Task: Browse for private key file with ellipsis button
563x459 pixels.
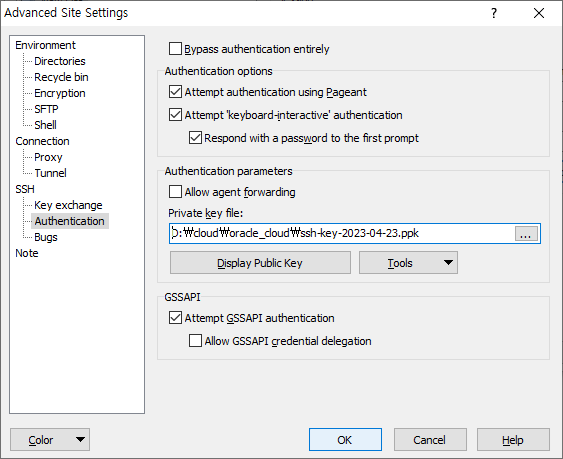Action: pos(526,233)
